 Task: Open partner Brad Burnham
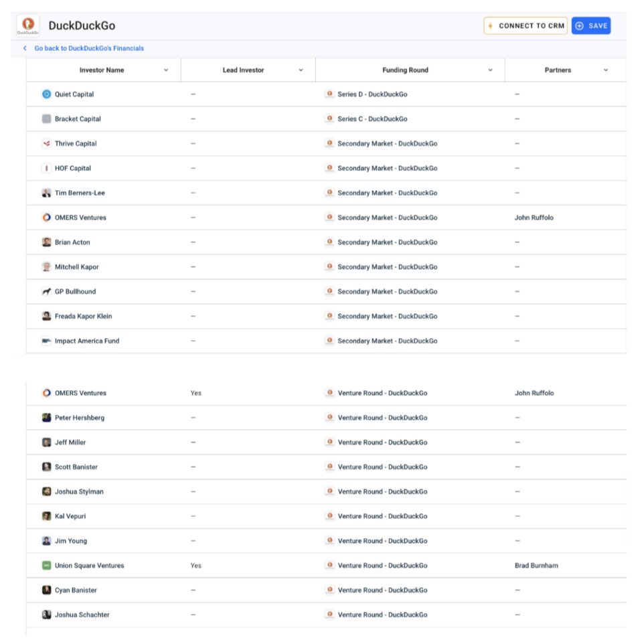(536, 565)
